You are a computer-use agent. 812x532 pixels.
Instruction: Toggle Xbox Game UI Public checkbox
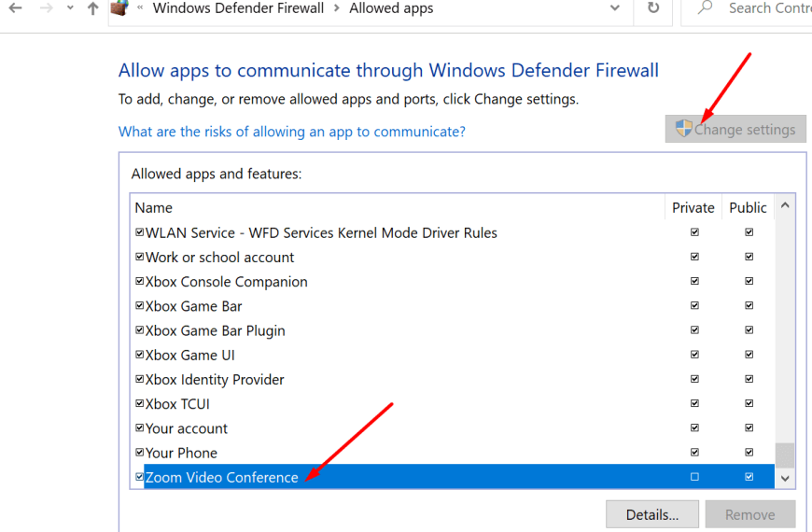[x=749, y=355]
